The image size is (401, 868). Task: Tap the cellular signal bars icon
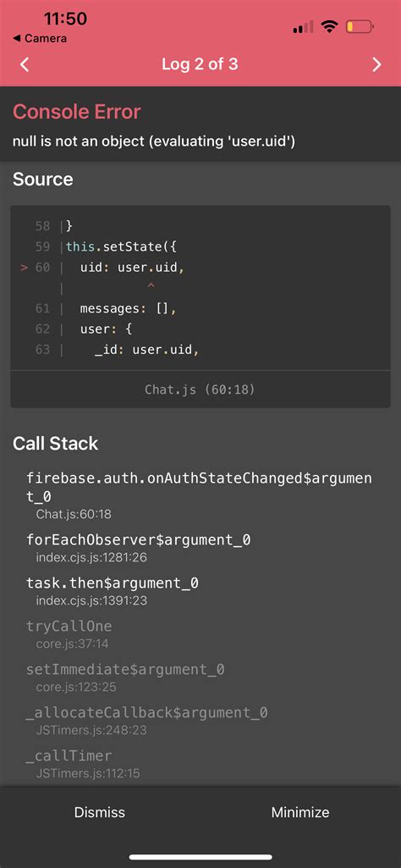click(303, 26)
